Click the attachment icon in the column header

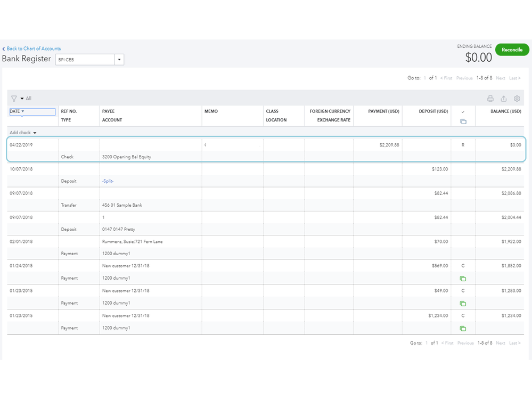[463, 121]
